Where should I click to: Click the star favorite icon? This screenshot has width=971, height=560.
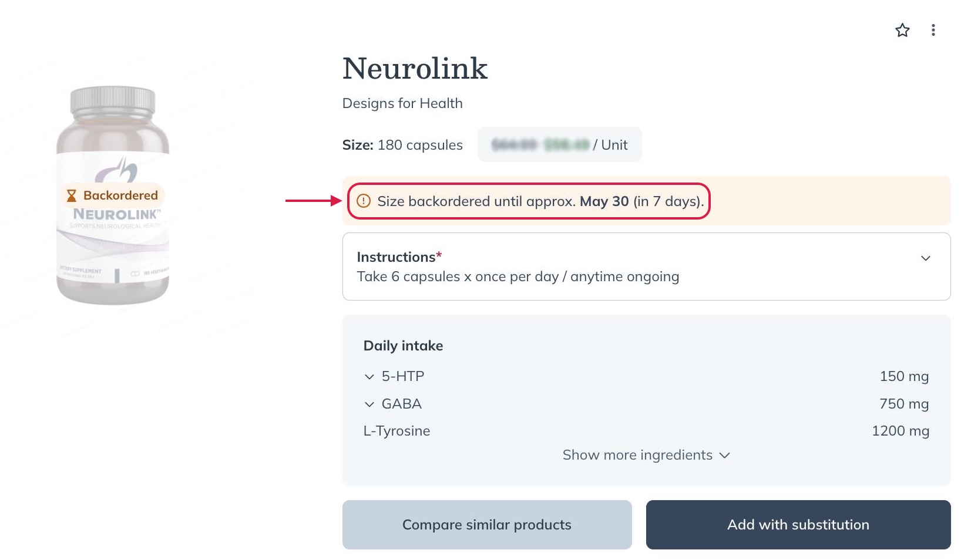click(x=902, y=31)
